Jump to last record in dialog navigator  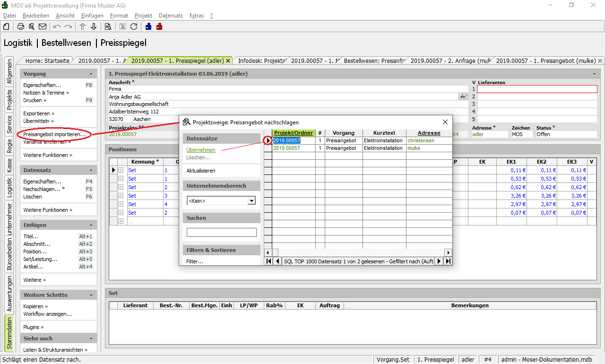(x=448, y=261)
